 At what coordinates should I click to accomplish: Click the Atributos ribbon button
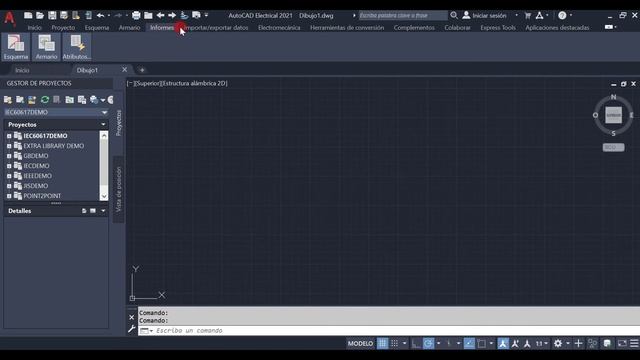(76, 47)
